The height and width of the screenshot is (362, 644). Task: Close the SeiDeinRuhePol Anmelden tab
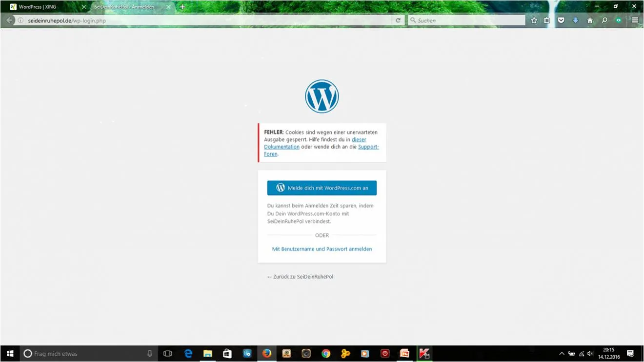pos(168,7)
